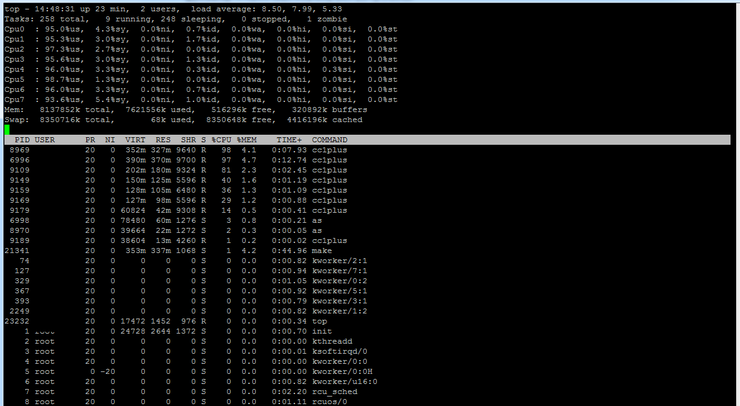Click the Mem '8137852k total' value
Screen dimensions: 740x406
pyautogui.click(x=76, y=110)
